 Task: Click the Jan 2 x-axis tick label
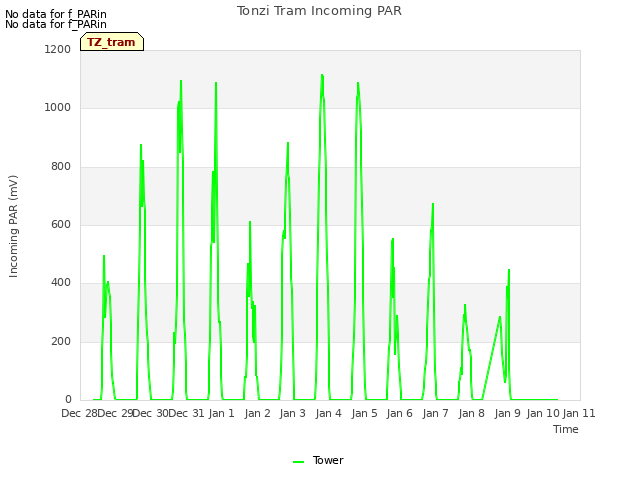tap(258, 413)
